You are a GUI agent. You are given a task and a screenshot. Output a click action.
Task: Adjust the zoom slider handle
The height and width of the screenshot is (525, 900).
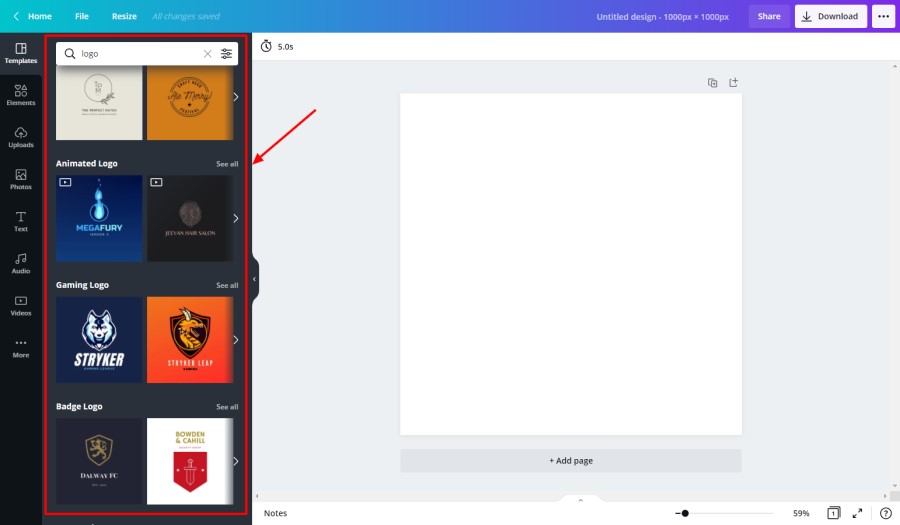(685, 513)
